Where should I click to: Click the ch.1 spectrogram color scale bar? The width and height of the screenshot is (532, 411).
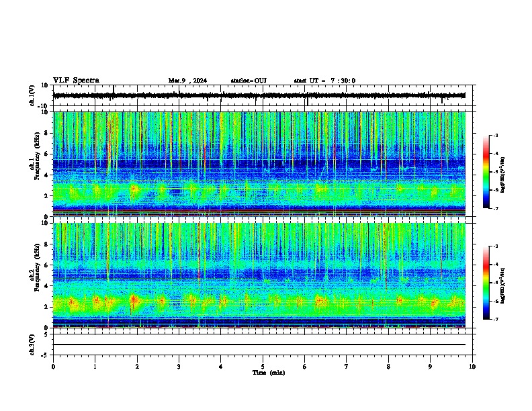486,172
